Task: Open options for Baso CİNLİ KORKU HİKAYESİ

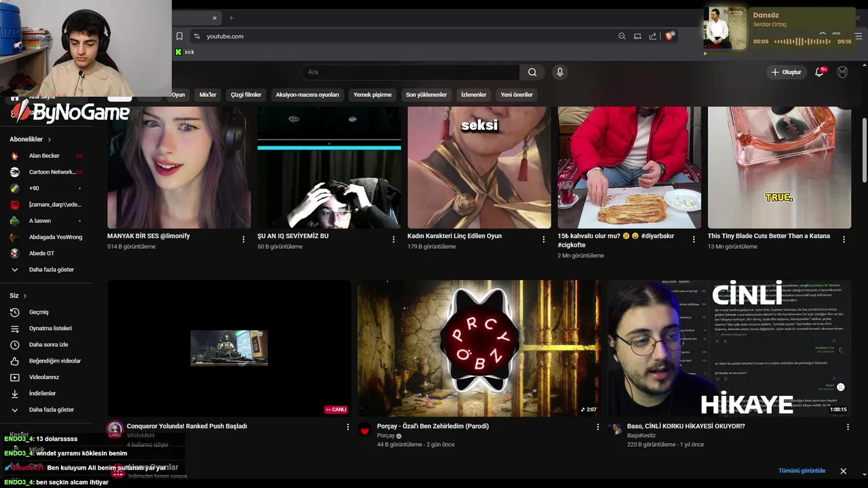Action: point(848,427)
